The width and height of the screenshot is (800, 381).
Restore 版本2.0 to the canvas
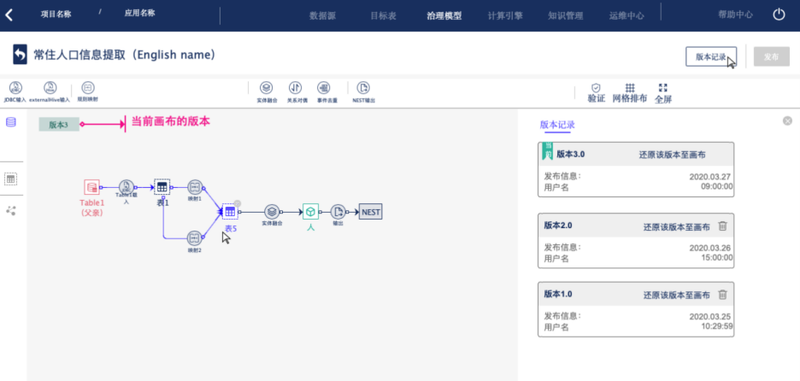[677, 227]
